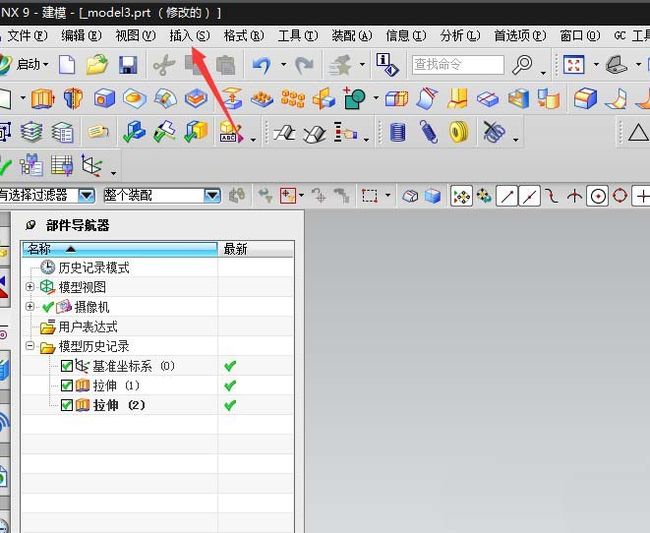This screenshot has width=650, height=533.
Task: Click the 名称 column header
Action: 120,249
